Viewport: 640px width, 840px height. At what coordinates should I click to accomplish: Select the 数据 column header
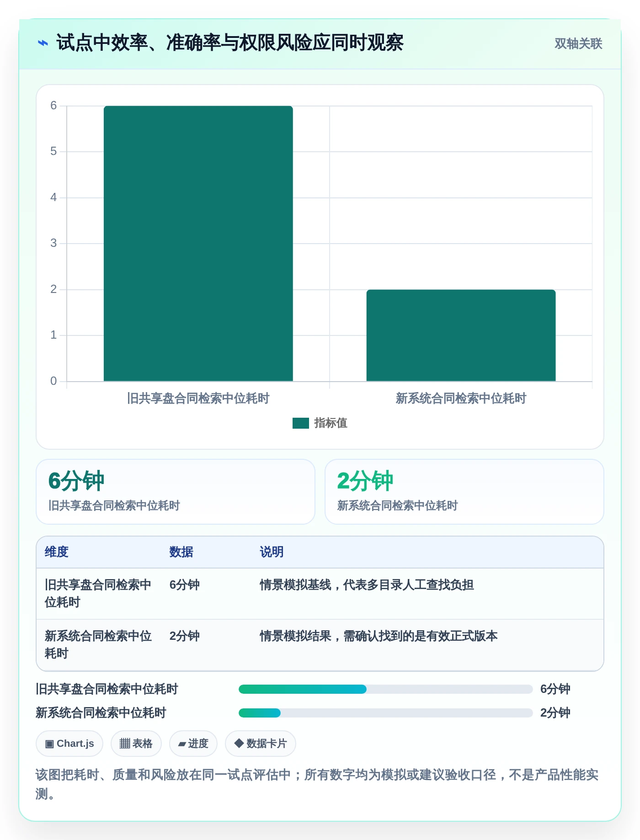pos(181,552)
